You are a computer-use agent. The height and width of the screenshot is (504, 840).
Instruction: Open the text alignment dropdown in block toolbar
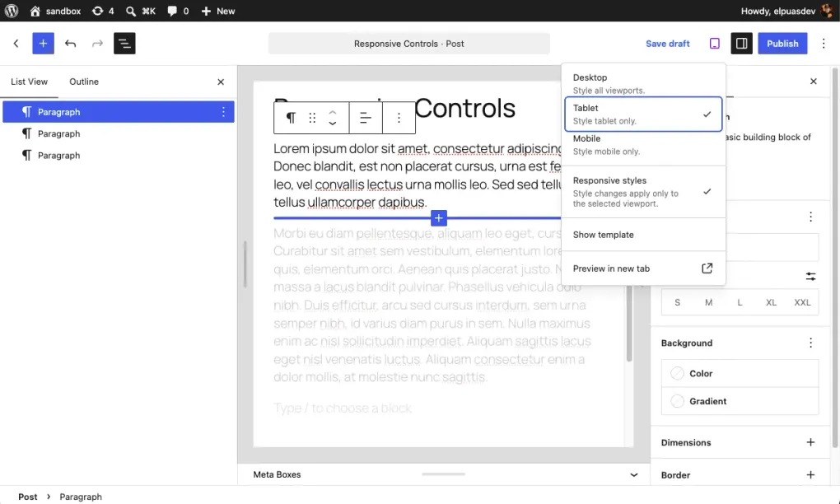(x=366, y=118)
